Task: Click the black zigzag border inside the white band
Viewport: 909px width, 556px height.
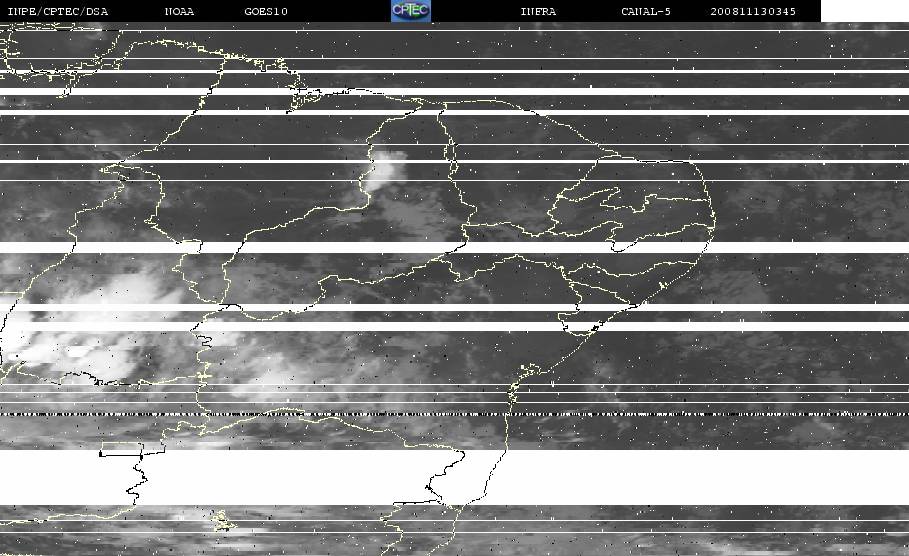Action: point(136,478)
